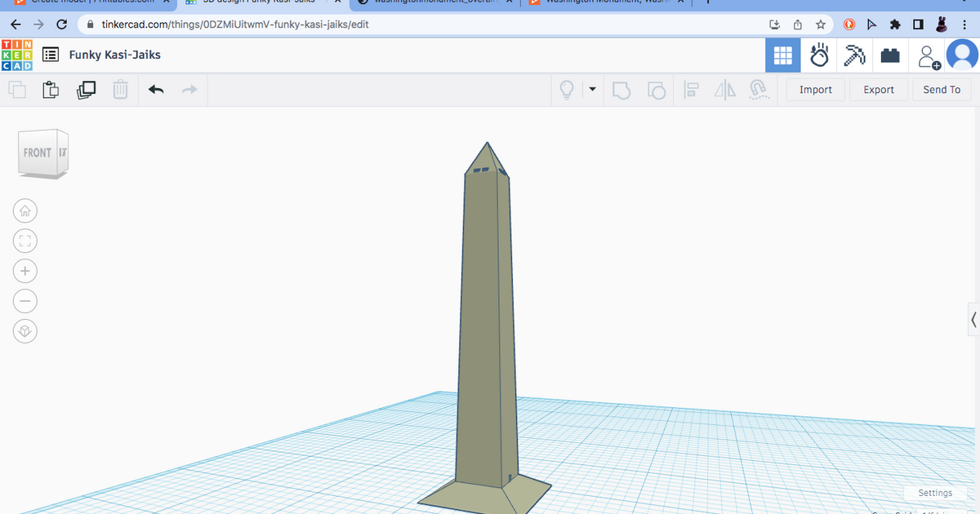Expand the Settings panel at bottom right
The height and width of the screenshot is (514, 980).
coord(934,493)
